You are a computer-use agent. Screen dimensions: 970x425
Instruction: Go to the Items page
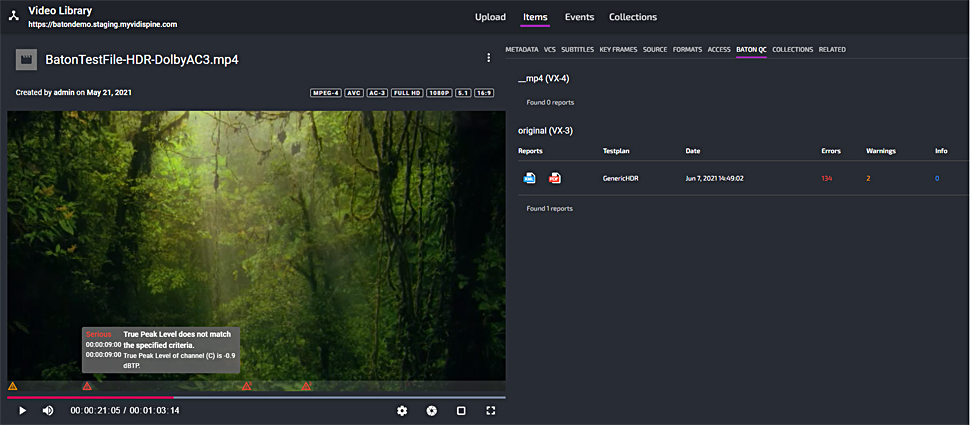coord(535,17)
